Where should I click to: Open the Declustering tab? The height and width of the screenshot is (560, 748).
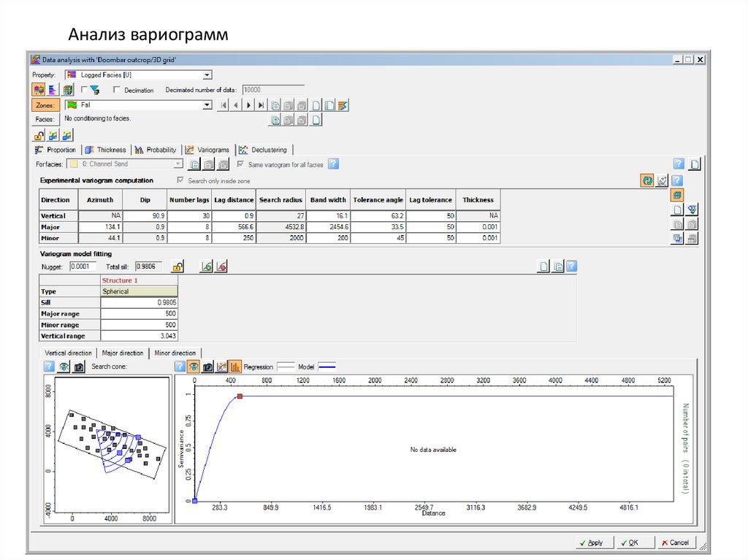[x=263, y=150]
